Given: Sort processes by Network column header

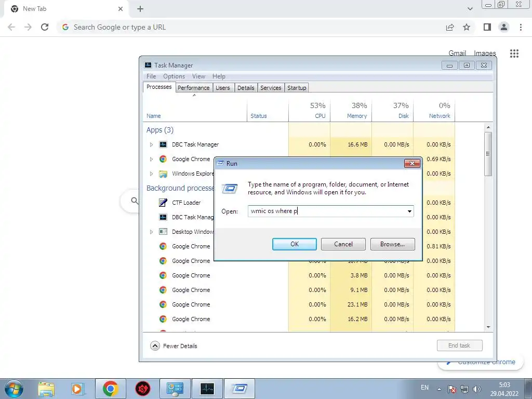Looking at the screenshot, I should pyautogui.click(x=434, y=110).
